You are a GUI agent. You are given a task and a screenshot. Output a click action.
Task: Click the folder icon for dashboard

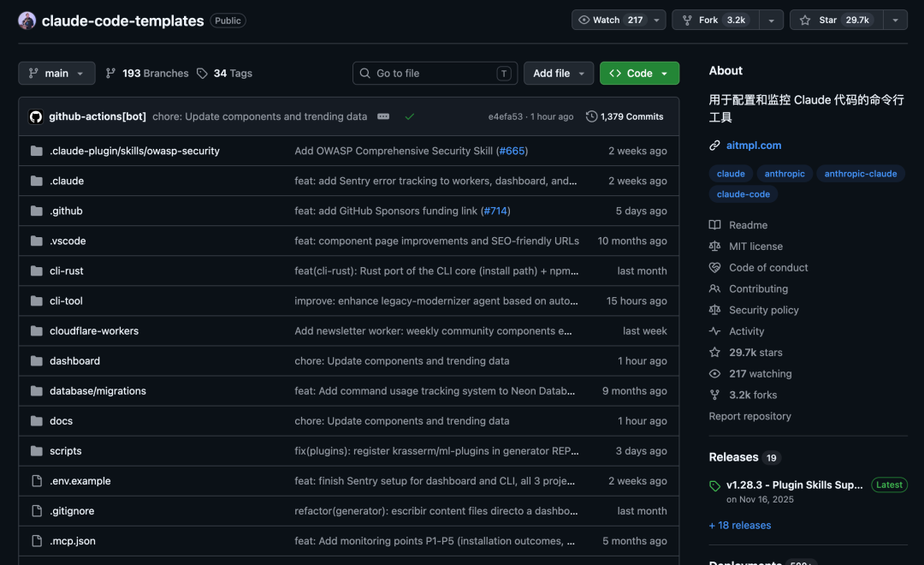point(37,361)
